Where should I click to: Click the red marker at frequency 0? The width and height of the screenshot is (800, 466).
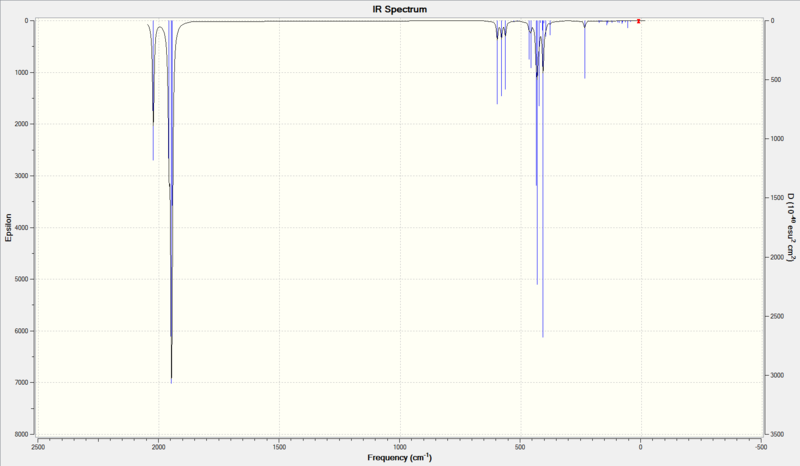pyautogui.click(x=638, y=21)
